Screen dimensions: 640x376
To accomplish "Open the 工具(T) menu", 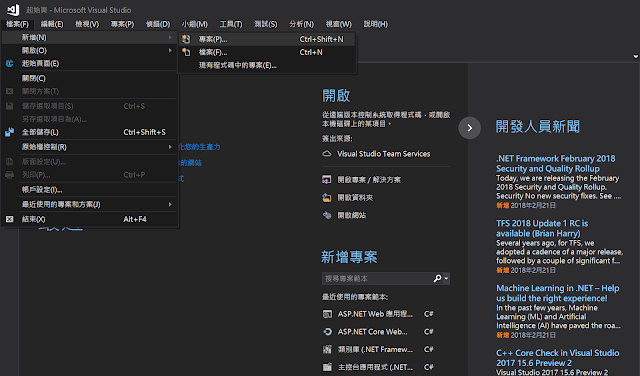I will [x=231, y=24].
